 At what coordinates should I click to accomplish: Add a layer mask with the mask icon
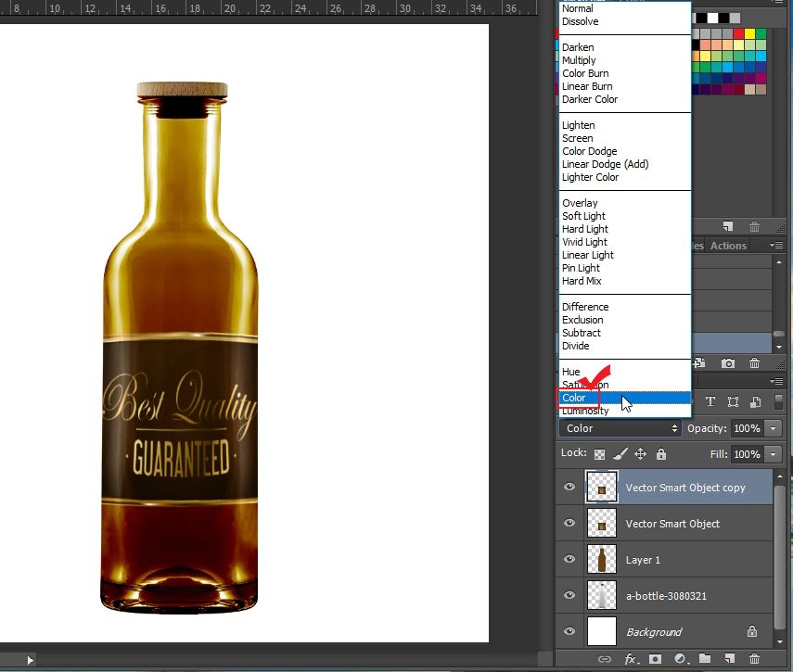tap(656, 659)
